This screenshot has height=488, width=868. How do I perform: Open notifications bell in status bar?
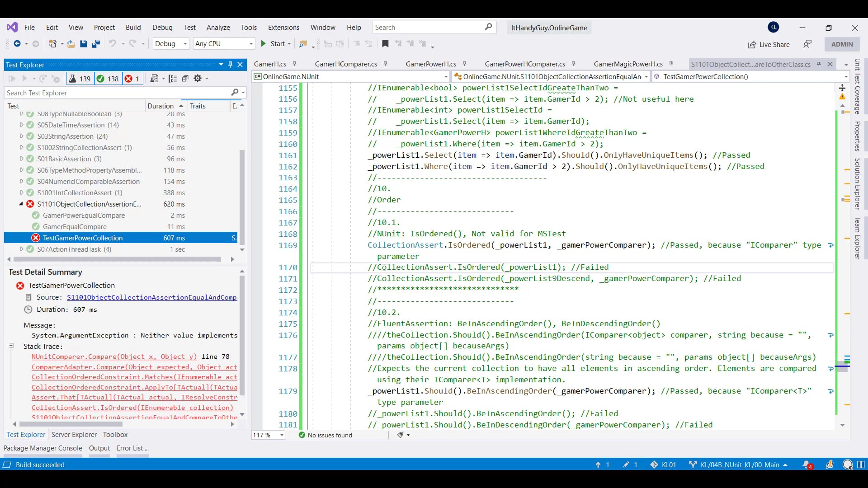click(807, 465)
